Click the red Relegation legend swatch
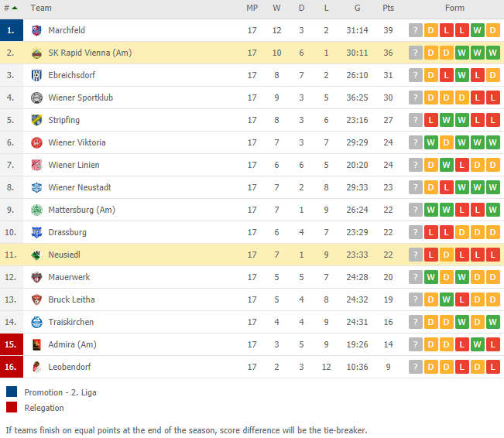The height and width of the screenshot is (438, 504). (x=12, y=407)
